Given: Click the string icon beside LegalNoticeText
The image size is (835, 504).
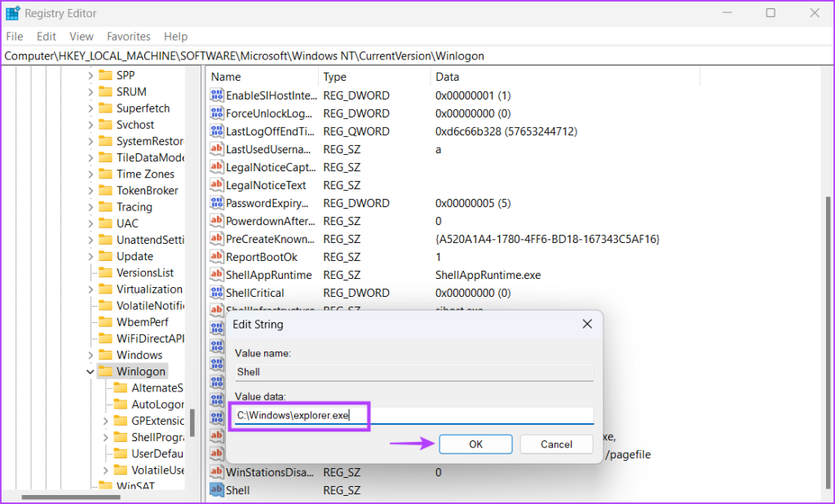Looking at the screenshot, I should 217,185.
